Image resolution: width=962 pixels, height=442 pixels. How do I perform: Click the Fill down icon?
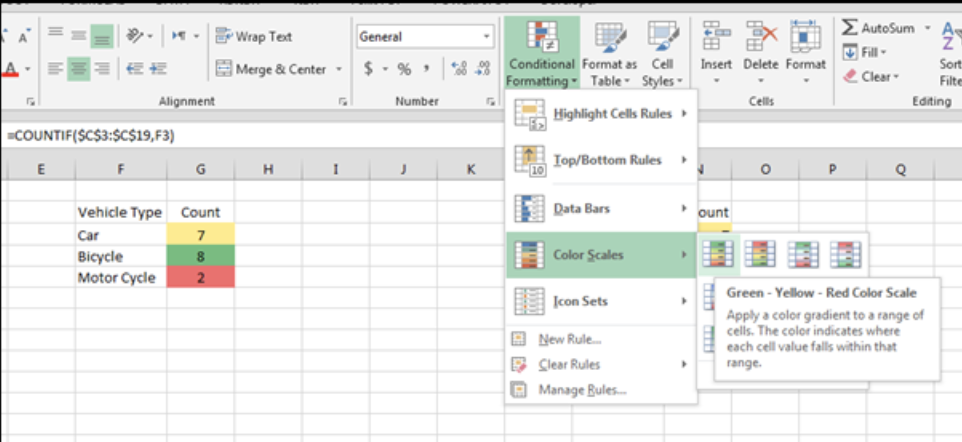pyautogui.click(x=850, y=53)
